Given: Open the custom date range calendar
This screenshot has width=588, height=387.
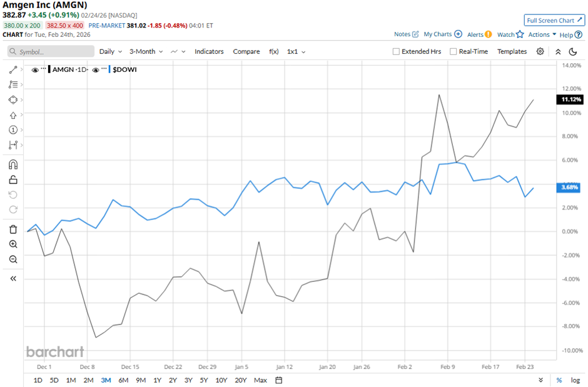Looking at the screenshot, I should pos(278,380).
